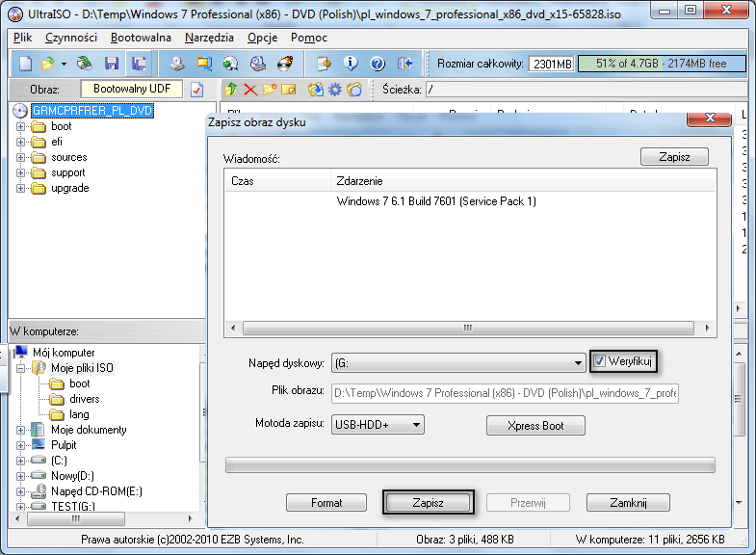This screenshot has width=756, height=555.
Task: Click the Format button
Action: pyautogui.click(x=326, y=503)
